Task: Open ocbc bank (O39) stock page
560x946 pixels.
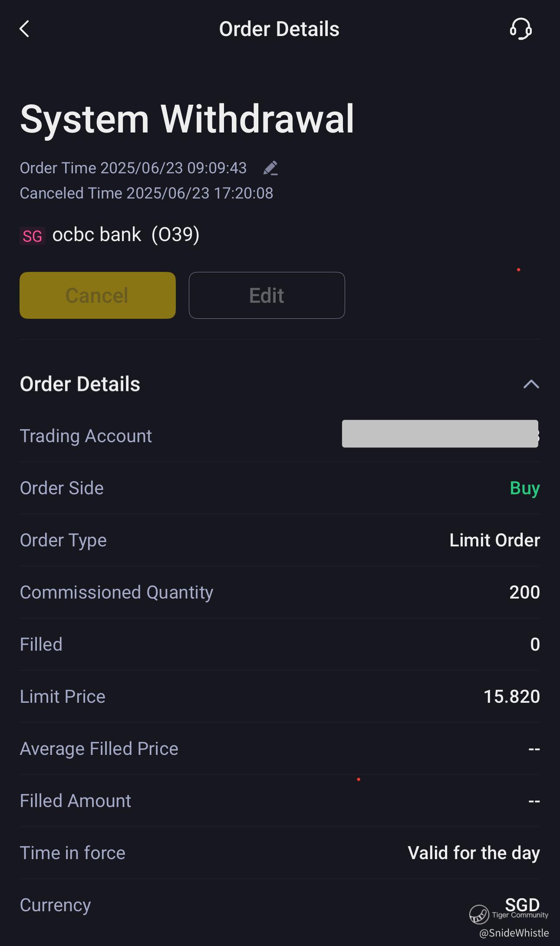Action: click(x=125, y=235)
